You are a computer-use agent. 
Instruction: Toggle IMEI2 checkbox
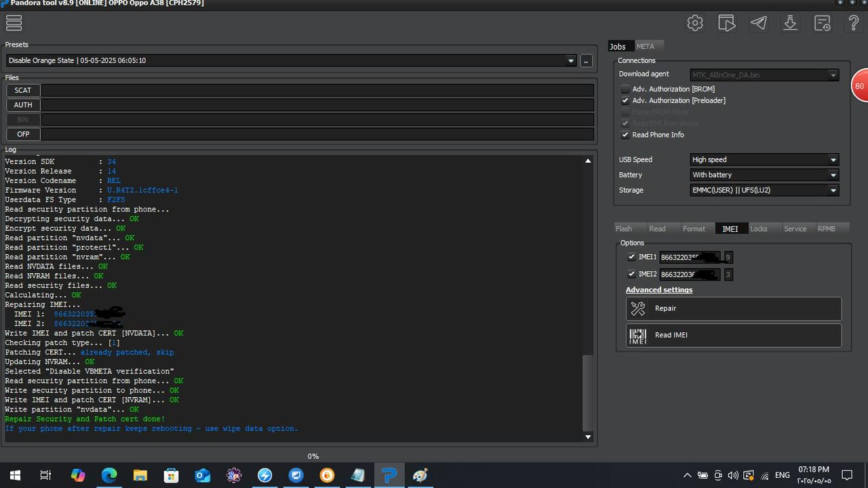(x=631, y=274)
